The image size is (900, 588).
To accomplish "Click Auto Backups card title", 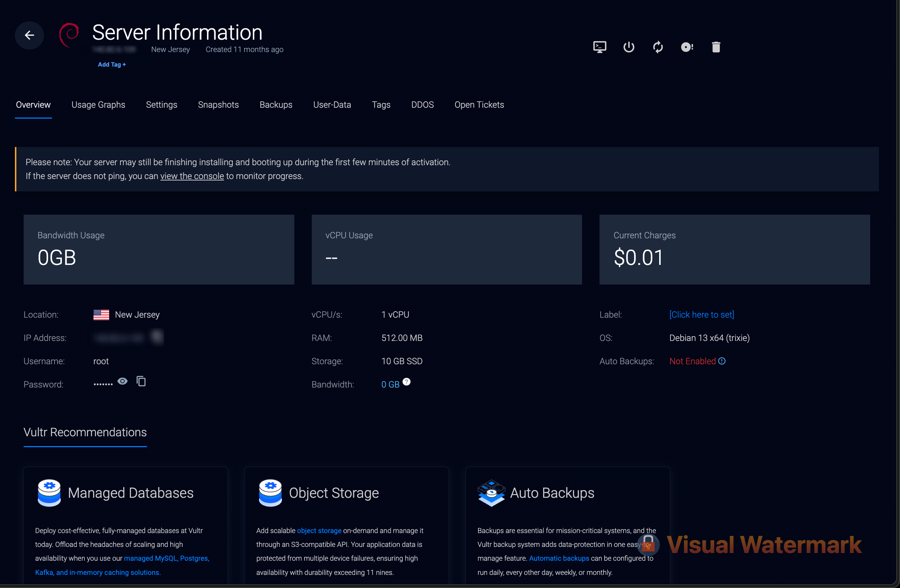I will point(552,493).
